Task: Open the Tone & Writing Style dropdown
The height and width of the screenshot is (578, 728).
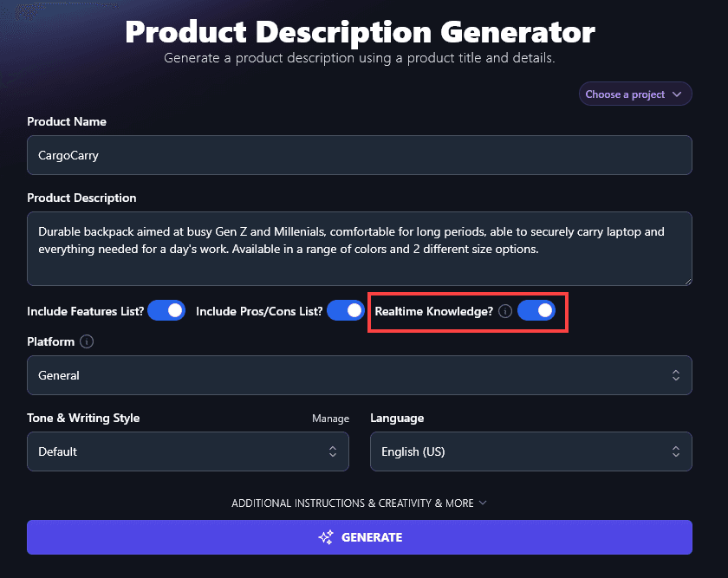Action: click(188, 451)
